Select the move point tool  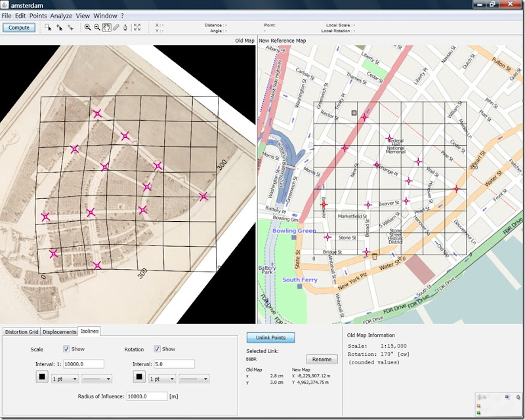[x=70, y=28]
